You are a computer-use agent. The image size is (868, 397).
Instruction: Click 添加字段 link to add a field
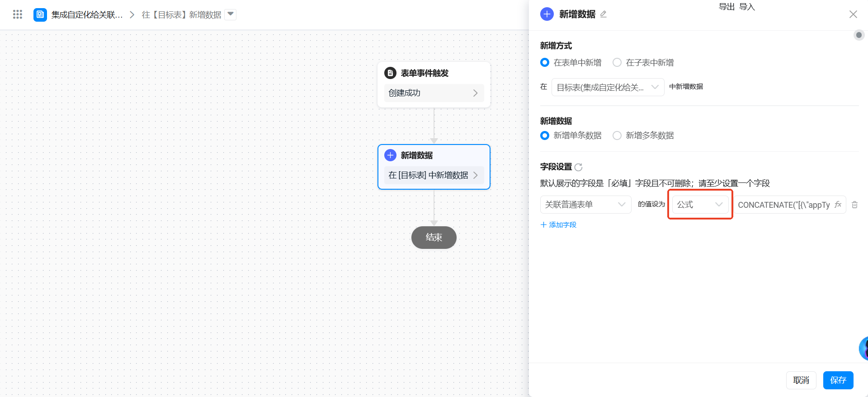pos(558,225)
